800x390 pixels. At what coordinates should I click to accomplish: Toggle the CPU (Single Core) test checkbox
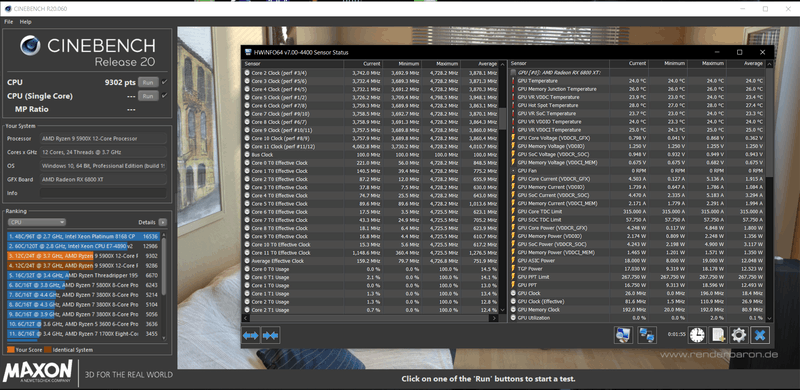coord(164,95)
